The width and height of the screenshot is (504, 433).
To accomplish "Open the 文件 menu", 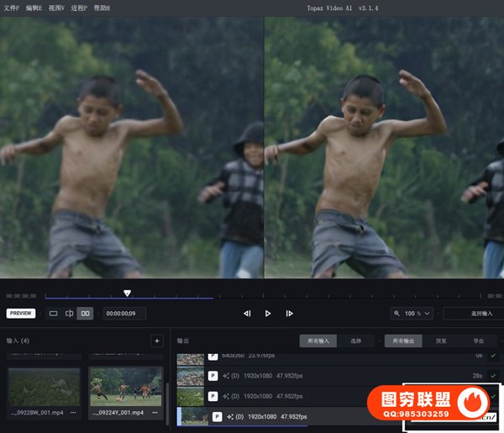I will (x=12, y=8).
